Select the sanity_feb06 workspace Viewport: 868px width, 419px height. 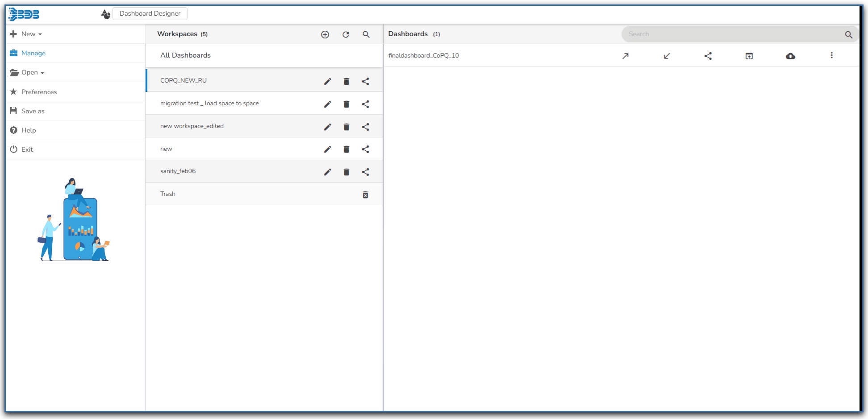264,171
